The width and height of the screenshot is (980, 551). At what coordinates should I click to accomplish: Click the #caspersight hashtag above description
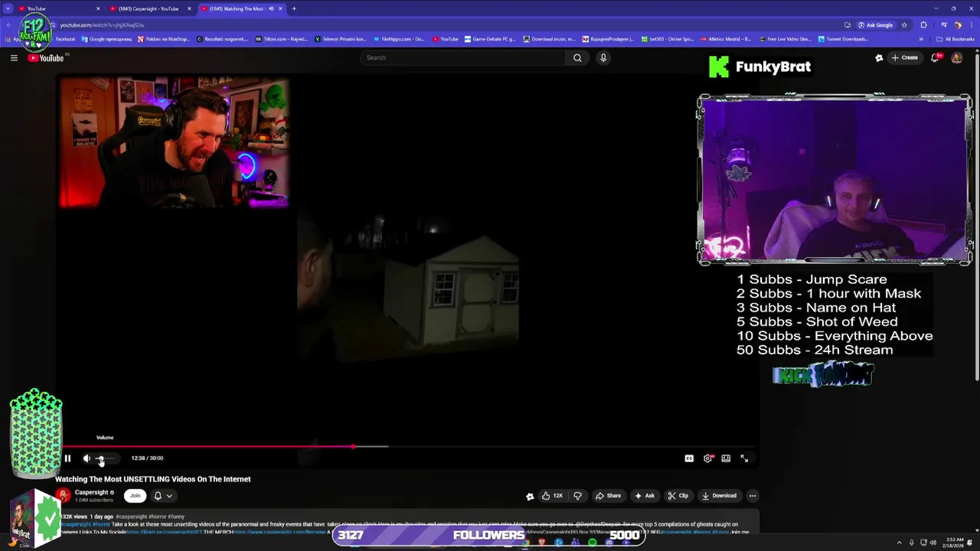pos(131,517)
